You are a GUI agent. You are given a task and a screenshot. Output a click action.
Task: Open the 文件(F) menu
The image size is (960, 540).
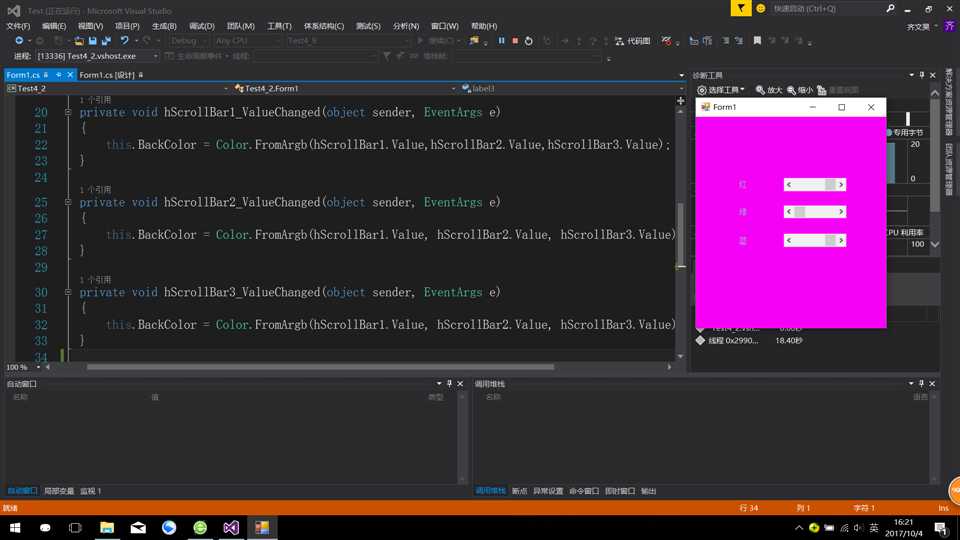18,26
